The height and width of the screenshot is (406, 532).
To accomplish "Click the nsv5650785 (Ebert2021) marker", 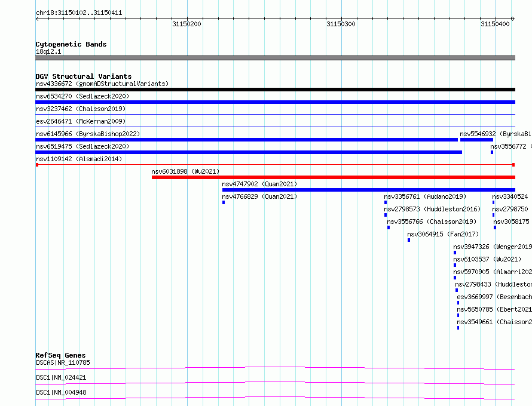I will (x=458, y=315).
